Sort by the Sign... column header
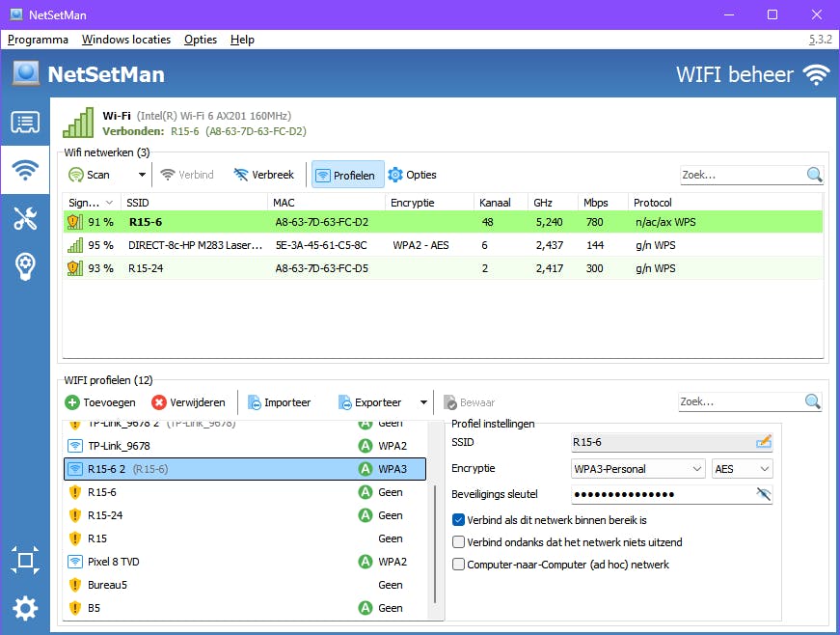 [x=91, y=203]
